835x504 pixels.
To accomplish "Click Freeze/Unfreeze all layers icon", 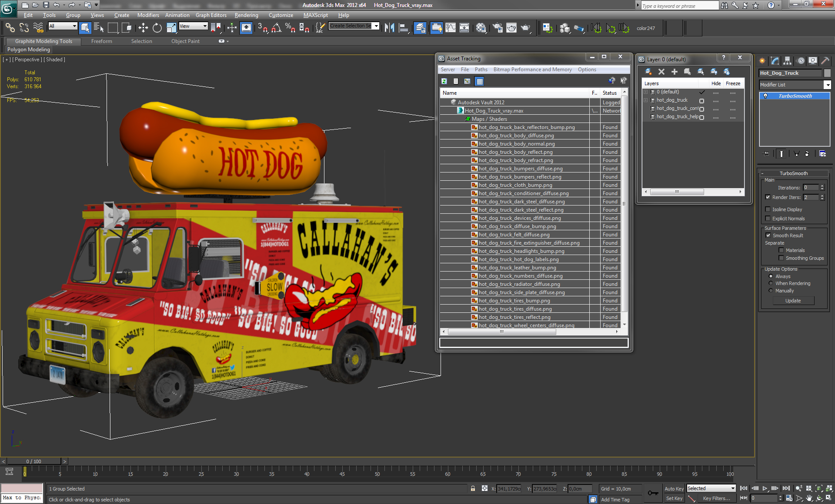I will (727, 71).
